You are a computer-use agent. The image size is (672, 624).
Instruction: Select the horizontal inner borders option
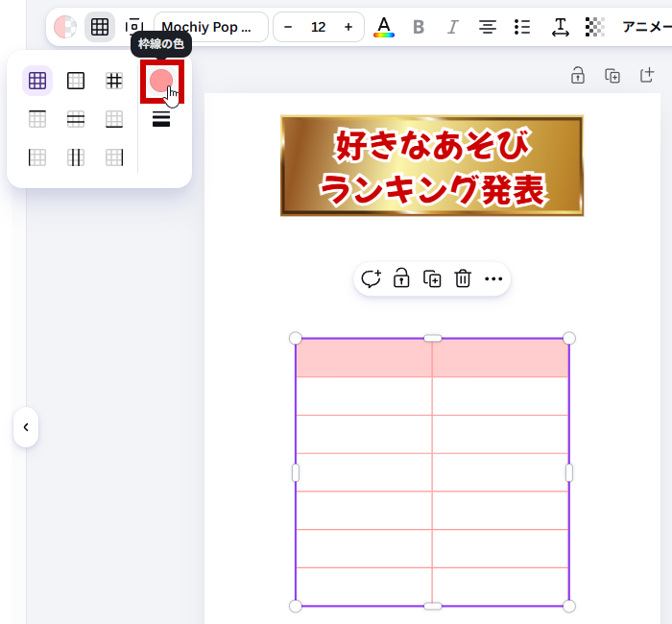(x=76, y=119)
